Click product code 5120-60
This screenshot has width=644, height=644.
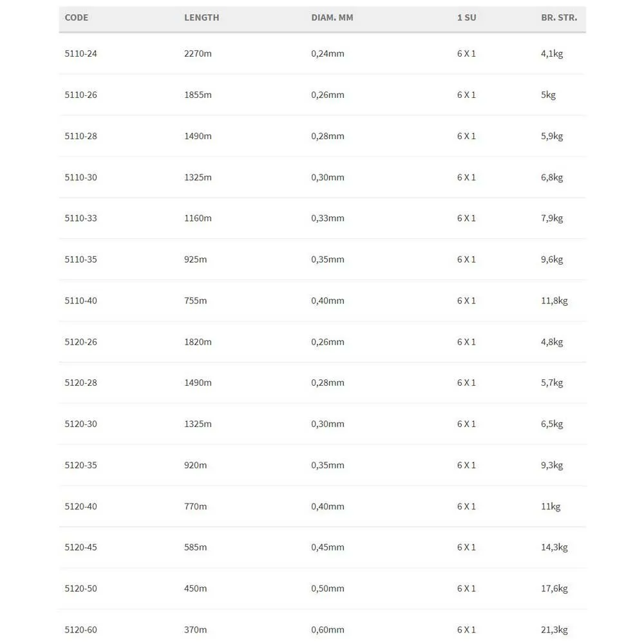tap(81, 630)
